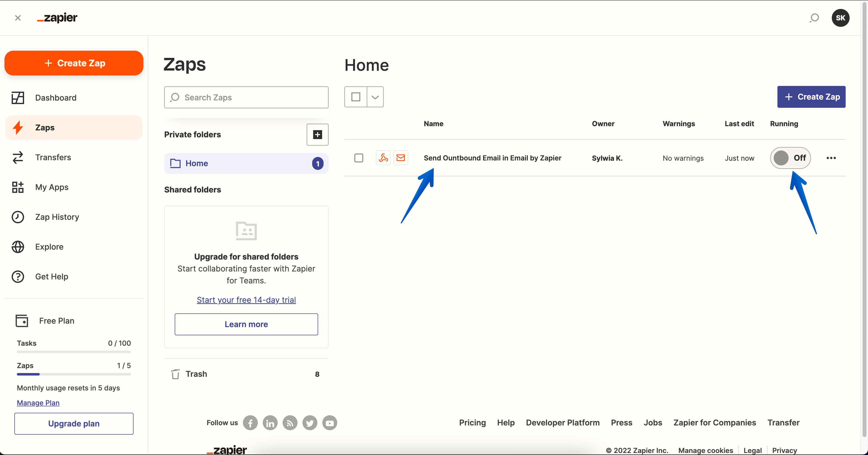Click the Email app icon in Zap row
Viewport: 868px width, 455px height.
pyautogui.click(x=401, y=158)
